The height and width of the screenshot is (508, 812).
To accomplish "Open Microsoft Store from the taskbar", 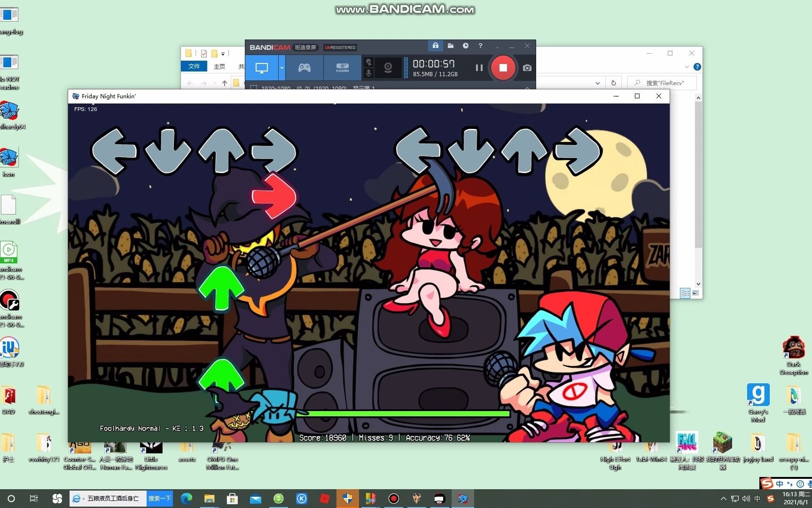I will click(233, 499).
